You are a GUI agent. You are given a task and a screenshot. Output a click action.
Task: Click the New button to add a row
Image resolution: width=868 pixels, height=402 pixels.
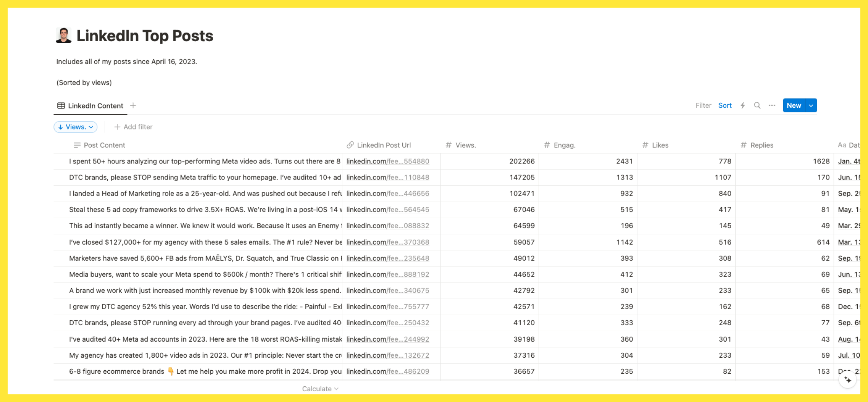tap(794, 105)
